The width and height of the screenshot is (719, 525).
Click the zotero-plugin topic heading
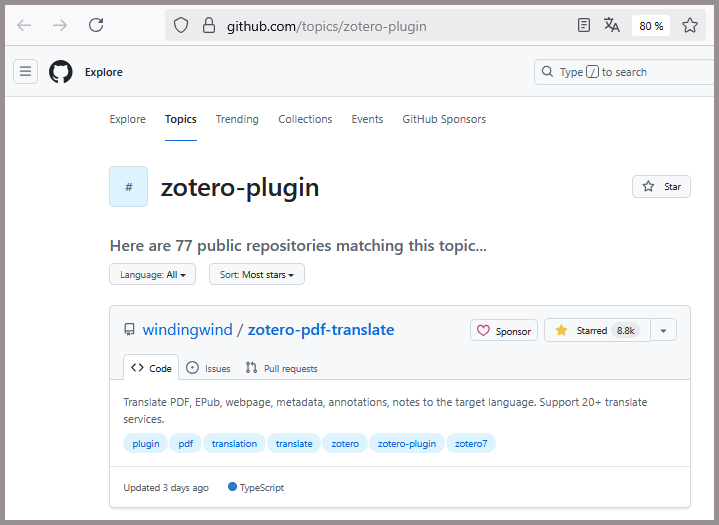coord(240,187)
